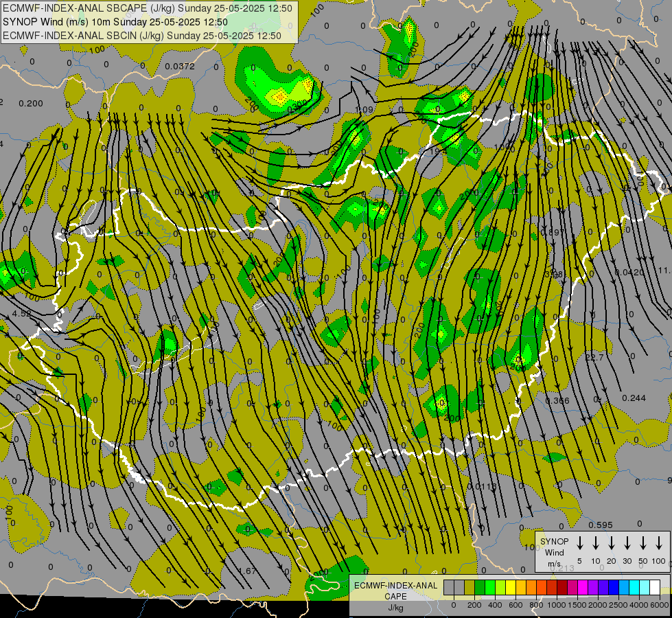Select the SBCAPE title line at top
The image size is (672, 618).
(148, 8)
